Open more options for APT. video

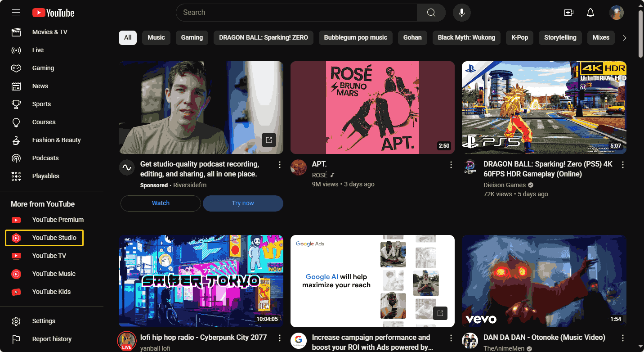[x=451, y=165]
